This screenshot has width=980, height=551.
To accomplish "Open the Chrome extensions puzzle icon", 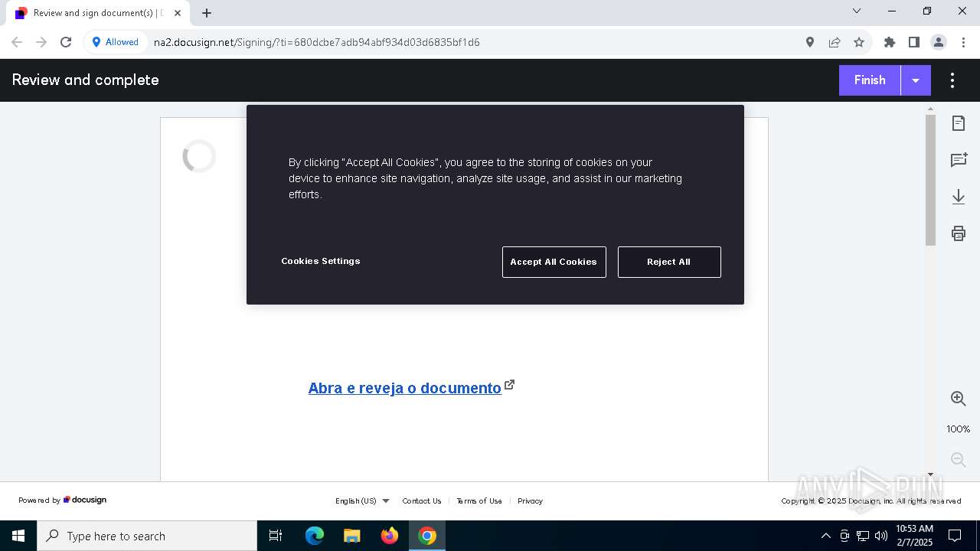I will 890,42.
